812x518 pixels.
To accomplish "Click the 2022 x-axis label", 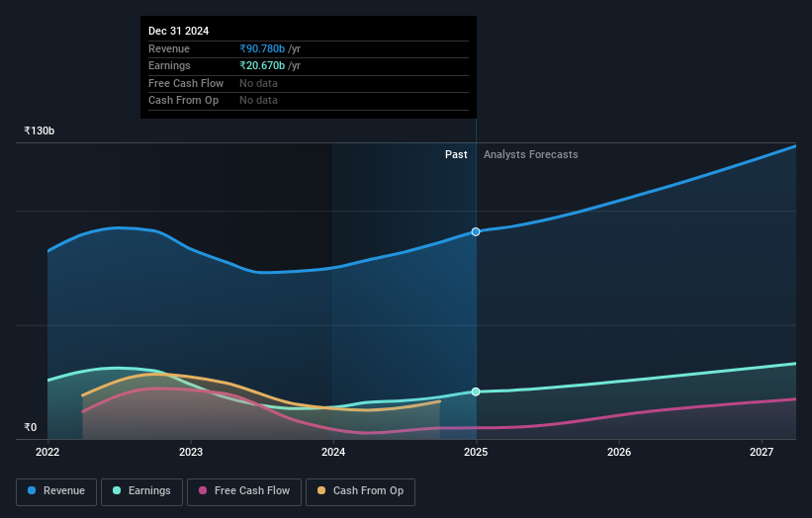I will coord(47,453).
